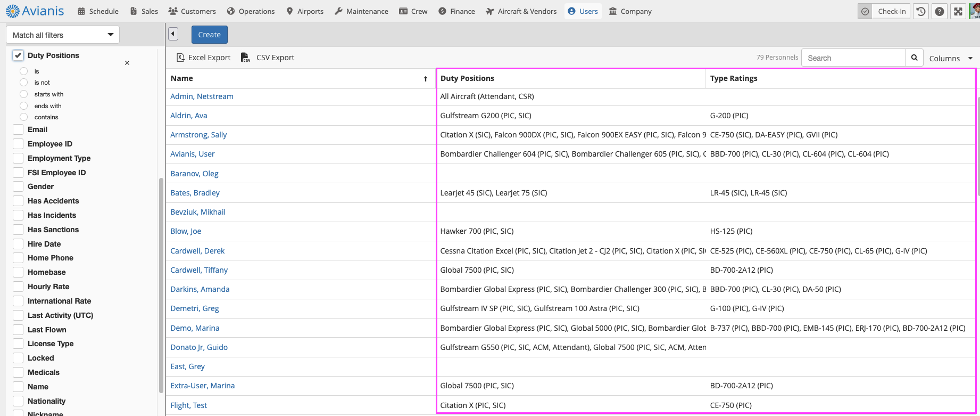Image resolution: width=980 pixels, height=416 pixels.
Task: Click the Excel Export icon
Action: coord(181,58)
